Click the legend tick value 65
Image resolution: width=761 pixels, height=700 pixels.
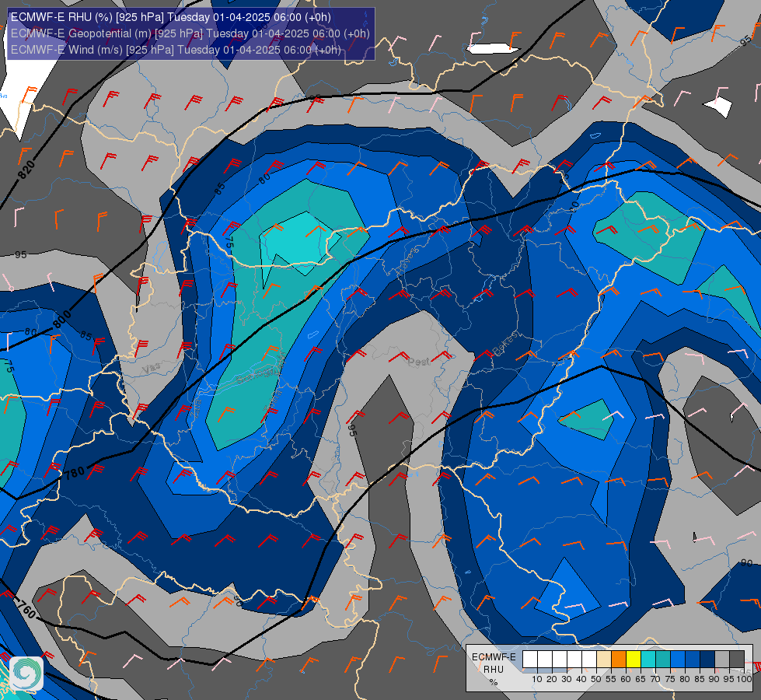tap(641, 679)
